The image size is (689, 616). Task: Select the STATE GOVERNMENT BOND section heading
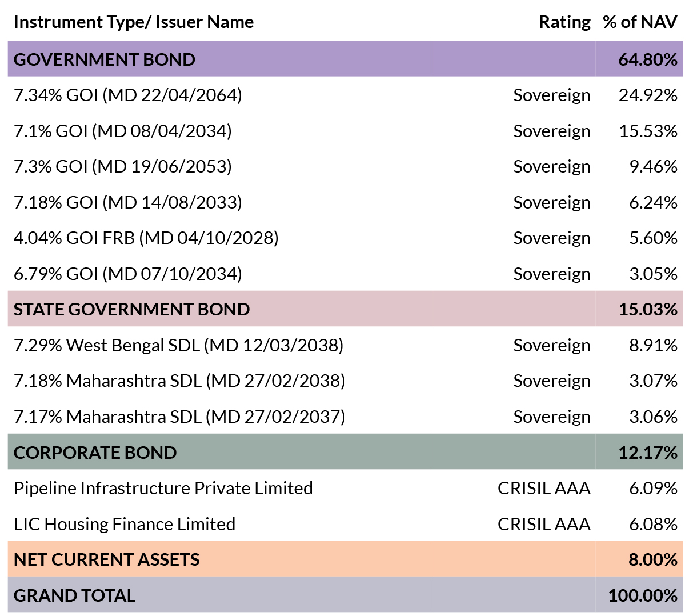pyautogui.click(x=131, y=309)
